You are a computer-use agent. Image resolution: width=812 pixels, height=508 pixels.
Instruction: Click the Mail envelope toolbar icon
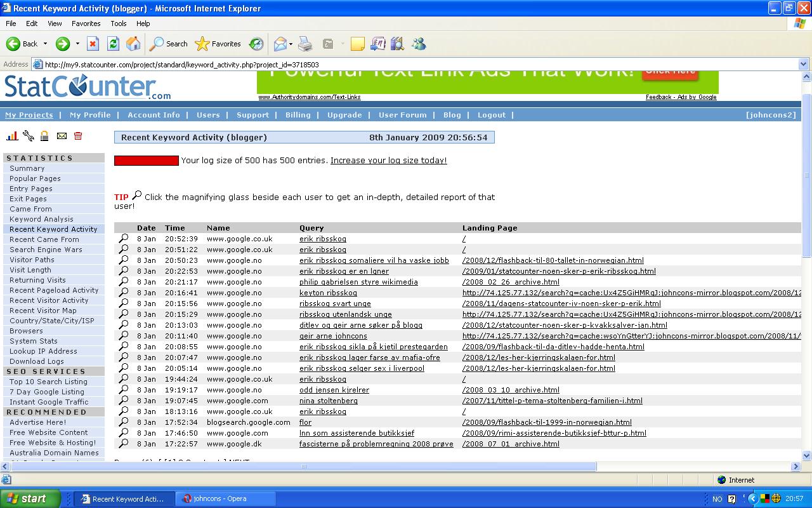point(280,44)
